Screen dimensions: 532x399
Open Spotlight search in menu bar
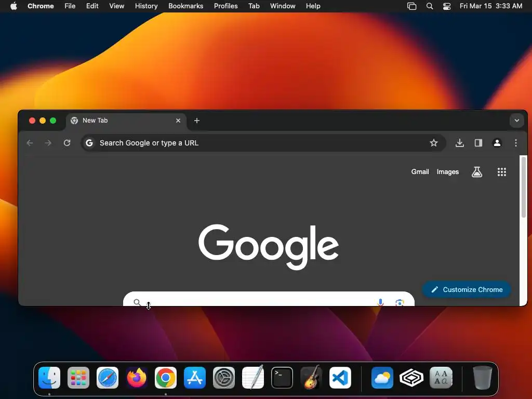pyautogui.click(x=430, y=6)
